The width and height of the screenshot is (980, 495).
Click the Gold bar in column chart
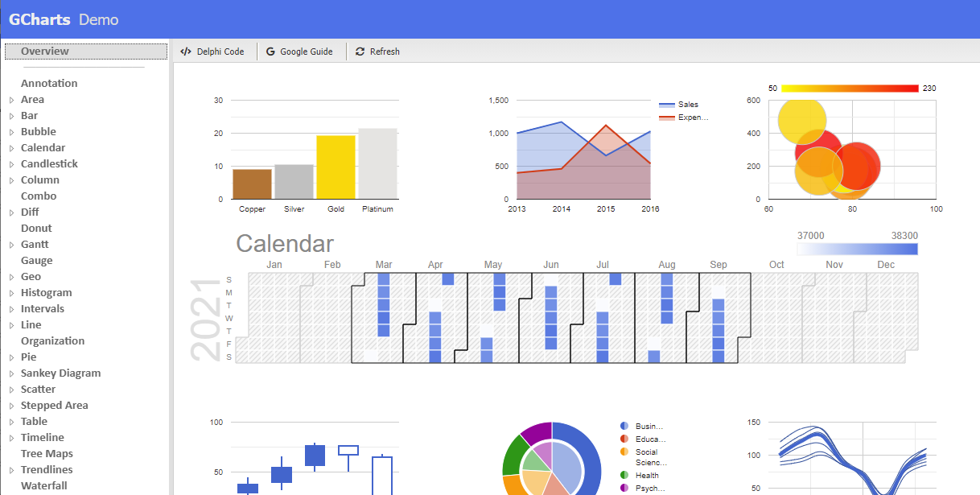(336, 167)
